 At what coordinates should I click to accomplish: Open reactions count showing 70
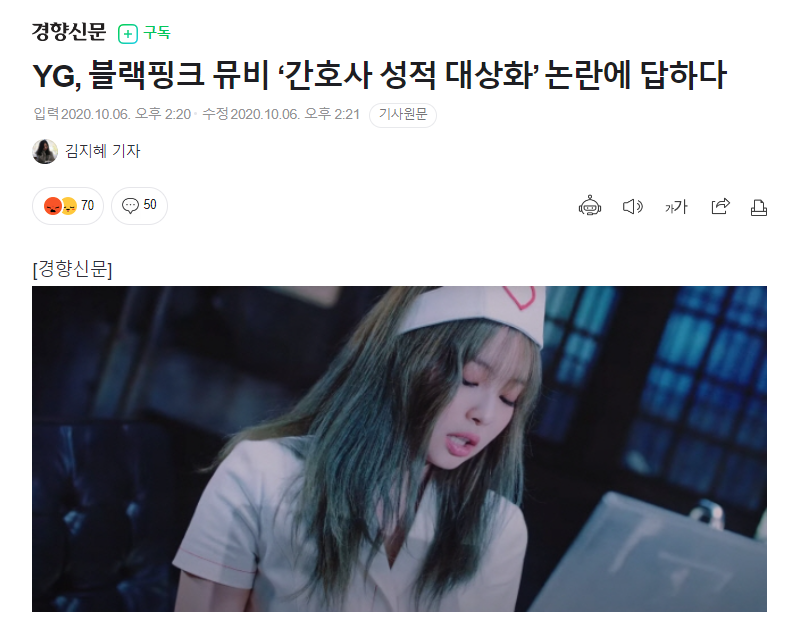click(87, 205)
